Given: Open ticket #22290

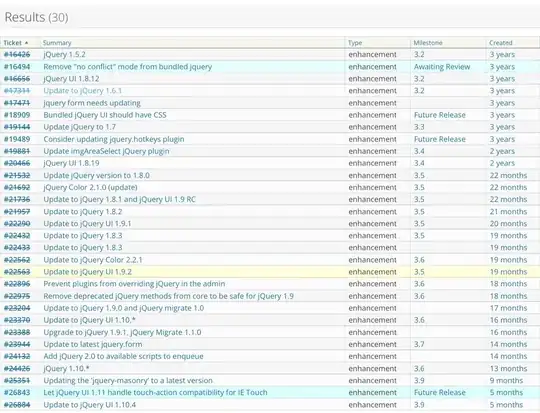Looking at the screenshot, I should (17, 224).
